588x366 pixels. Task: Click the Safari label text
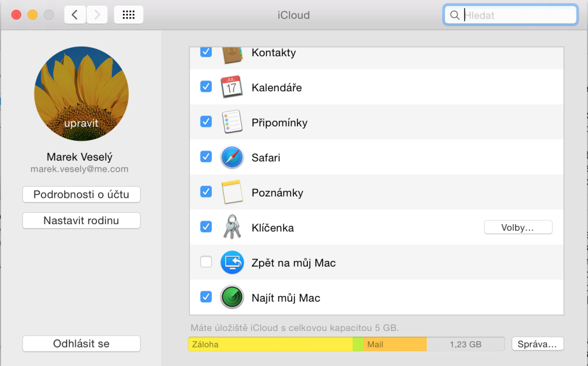(266, 157)
